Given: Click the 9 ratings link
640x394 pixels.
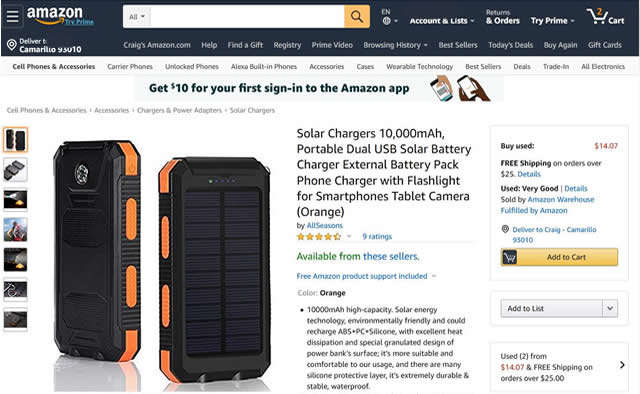Looking at the screenshot, I should pyautogui.click(x=377, y=236).
